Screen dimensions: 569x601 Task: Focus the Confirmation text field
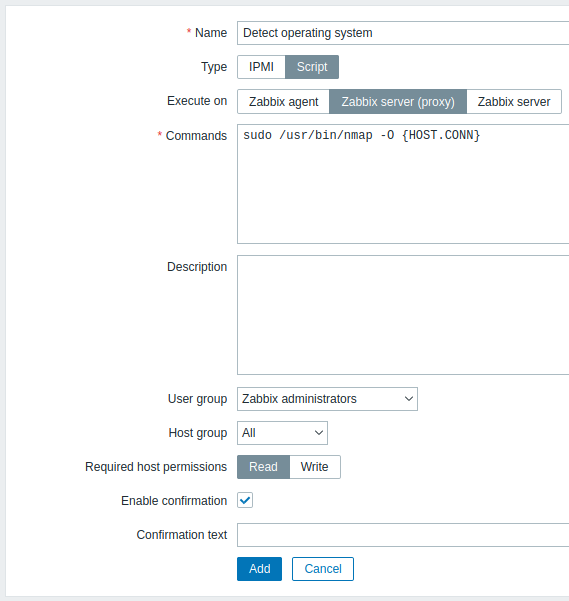[x=403, y=535]
